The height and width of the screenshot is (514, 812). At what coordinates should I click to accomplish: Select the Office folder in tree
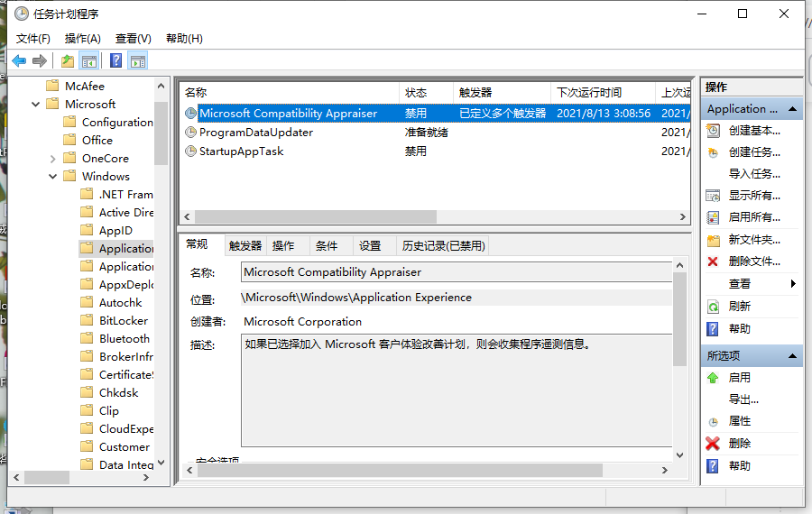[97, 141]
